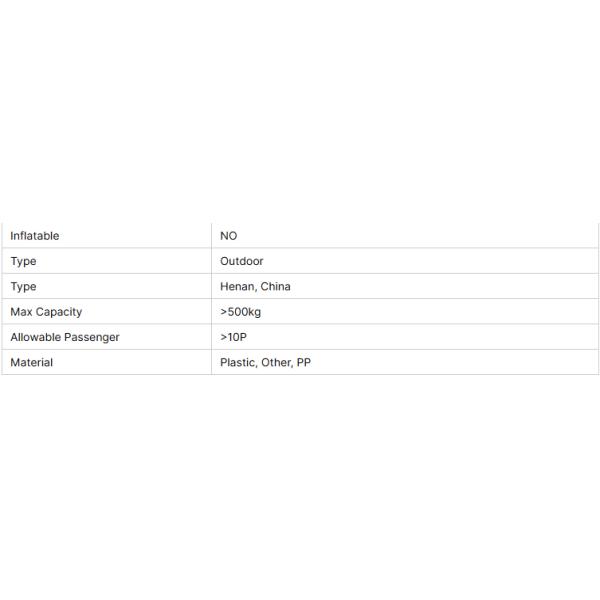Click the PP text in Material row
The image size is (600, 600).
point(304,362)
